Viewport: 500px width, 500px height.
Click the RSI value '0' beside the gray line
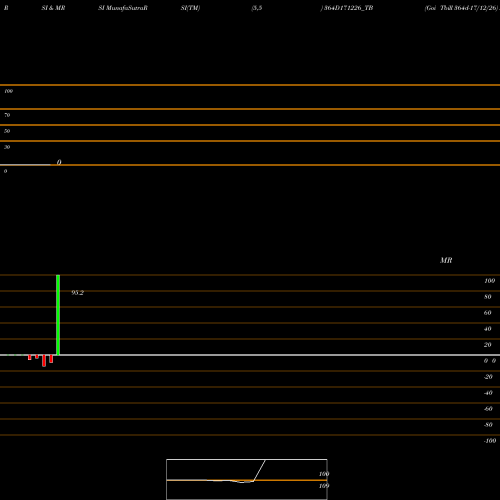59,162
